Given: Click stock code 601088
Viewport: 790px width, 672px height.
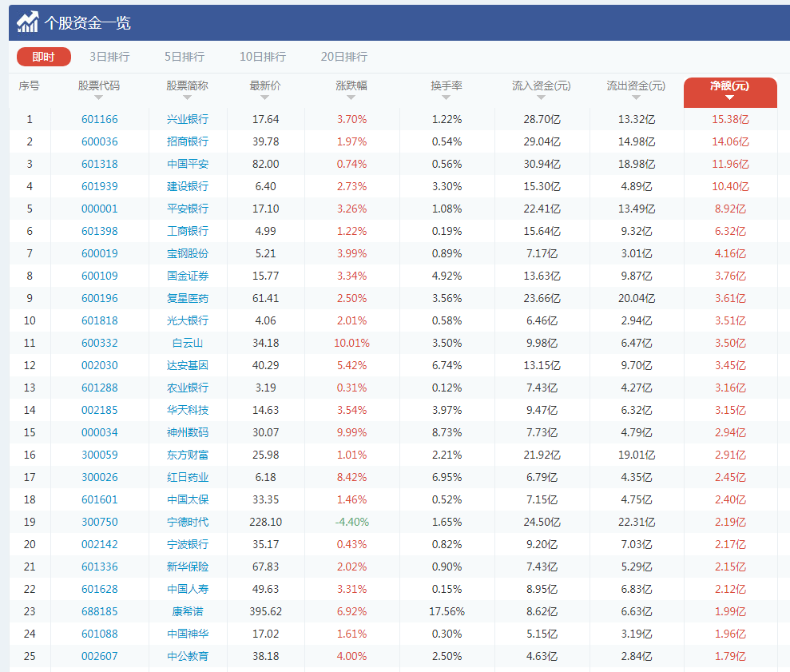Looking at the screenshot, I should [x=100, y=634].
